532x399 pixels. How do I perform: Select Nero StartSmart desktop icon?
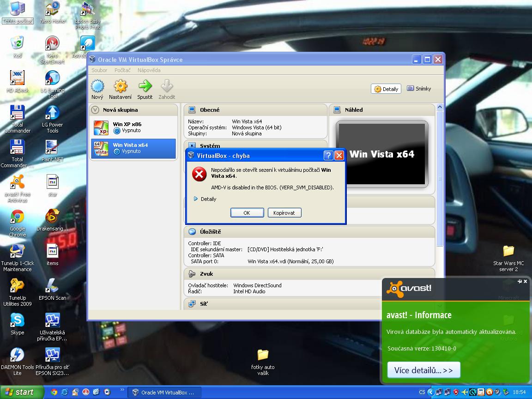pyautogui.click(x=52, y=50)
